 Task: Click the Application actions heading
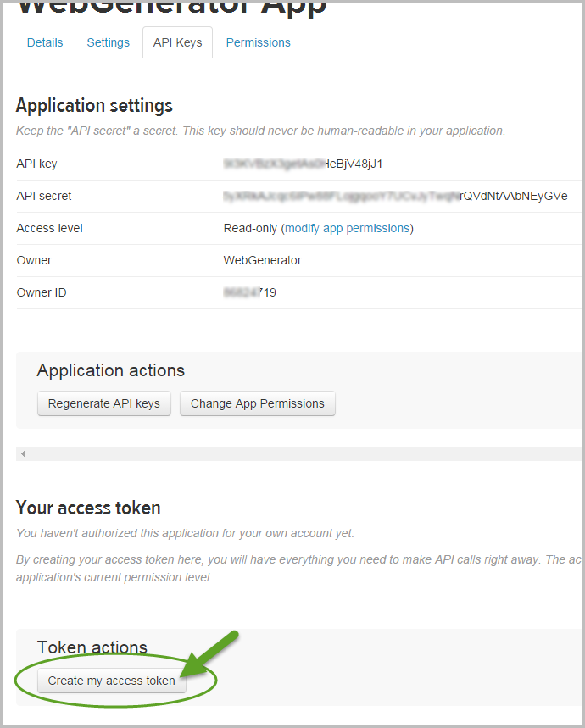tap(110, 370)
